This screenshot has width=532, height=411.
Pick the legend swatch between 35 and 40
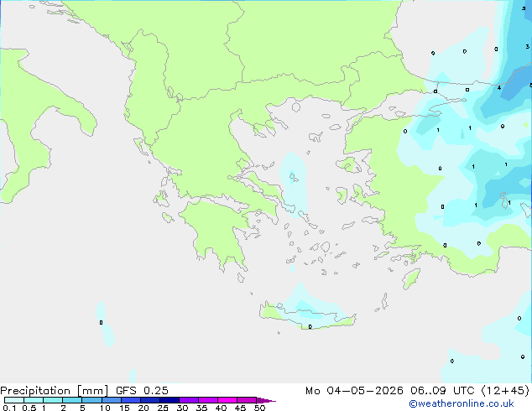click(207, 400)
